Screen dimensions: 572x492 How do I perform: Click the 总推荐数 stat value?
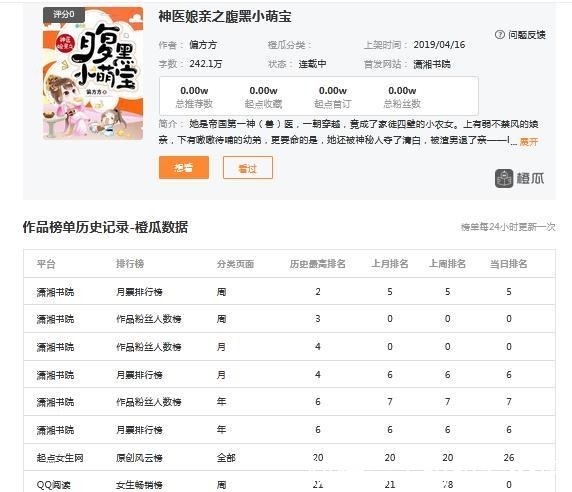pos(194,90)
